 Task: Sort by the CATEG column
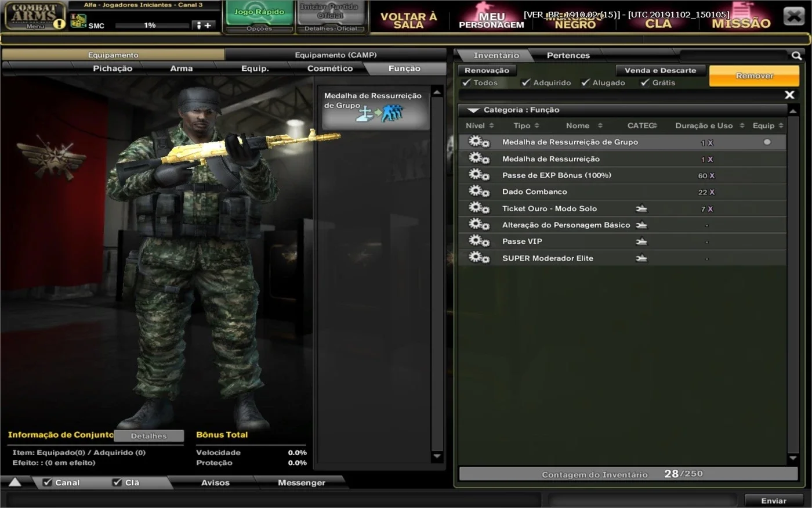click(x=642, y=125)
